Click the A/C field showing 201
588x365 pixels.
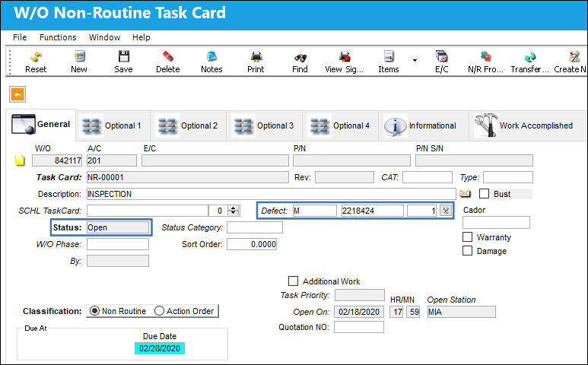tap(112, 160)
